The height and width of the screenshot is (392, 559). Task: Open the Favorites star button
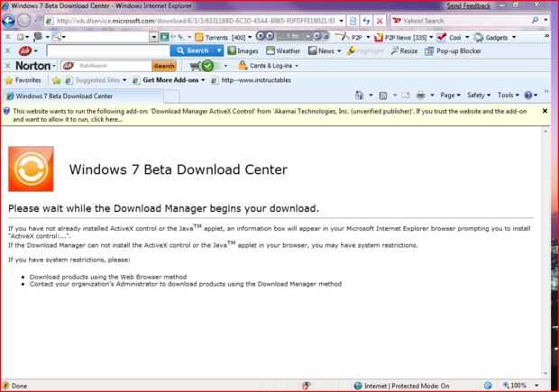point(23,80)
